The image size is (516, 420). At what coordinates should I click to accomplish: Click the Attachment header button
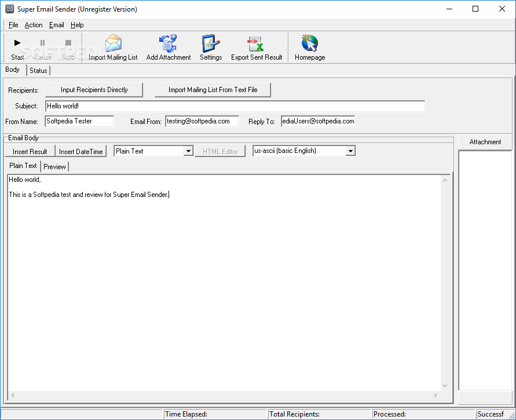tap(485, 142)
